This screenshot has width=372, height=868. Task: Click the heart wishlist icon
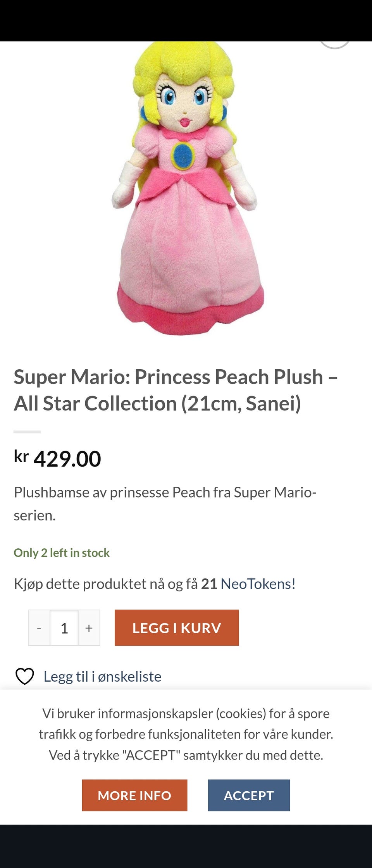tap(24, 677)
